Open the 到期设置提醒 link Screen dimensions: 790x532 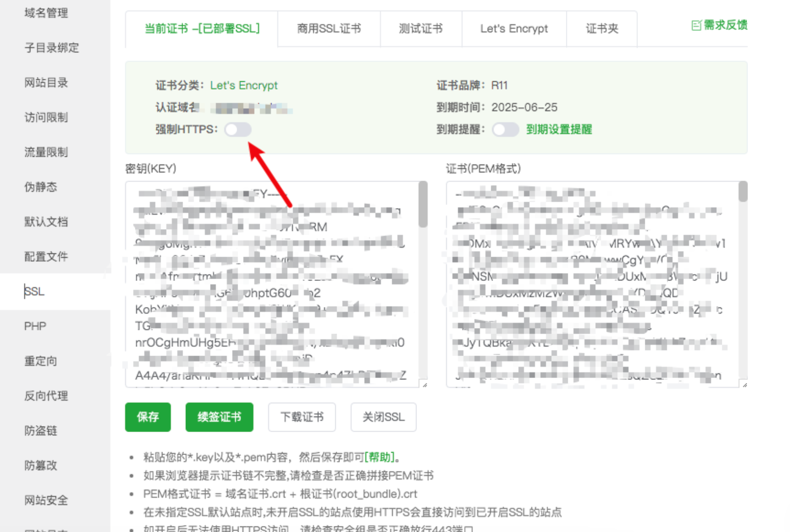pyautogui.click(x=559, y=129)
